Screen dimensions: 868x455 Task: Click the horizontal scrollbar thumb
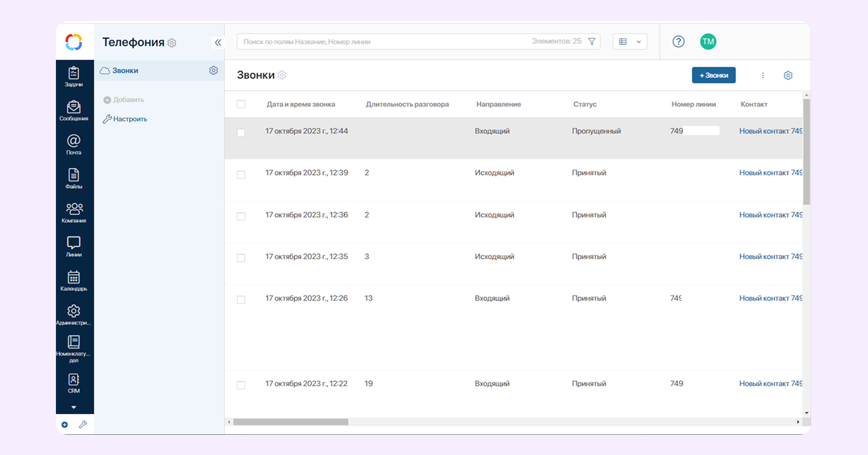click(291, 422)
